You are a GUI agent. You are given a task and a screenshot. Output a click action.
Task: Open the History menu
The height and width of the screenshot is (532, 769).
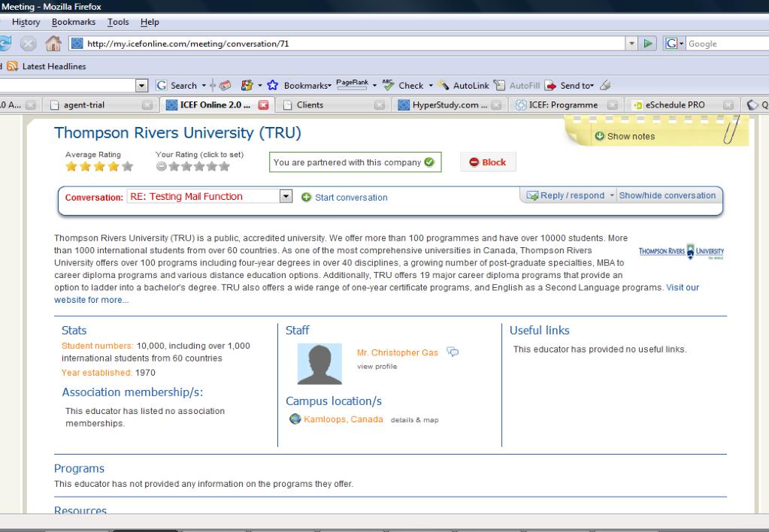[26, 22]
